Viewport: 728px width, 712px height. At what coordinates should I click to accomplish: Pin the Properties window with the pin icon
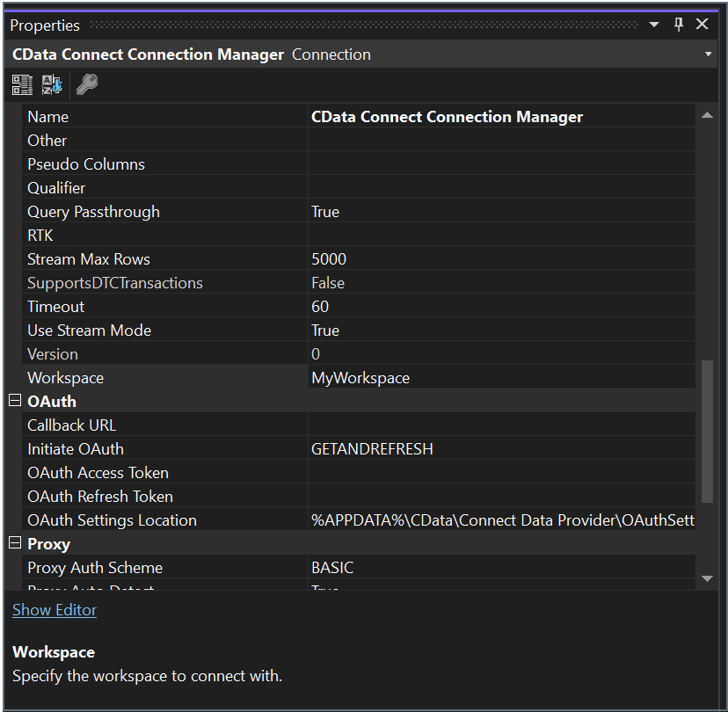click(677, 25)
